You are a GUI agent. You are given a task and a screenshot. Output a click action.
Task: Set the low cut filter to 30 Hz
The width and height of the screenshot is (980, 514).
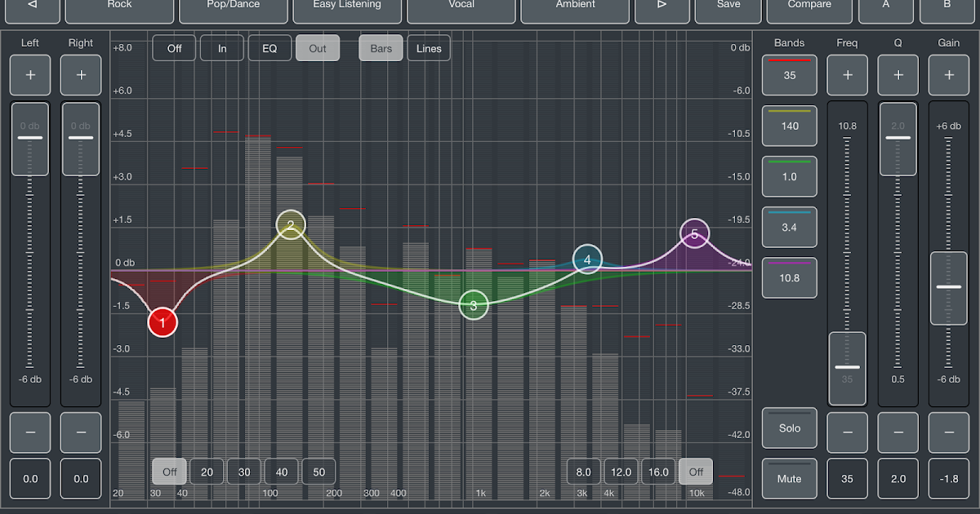click(x=244, y=472)
